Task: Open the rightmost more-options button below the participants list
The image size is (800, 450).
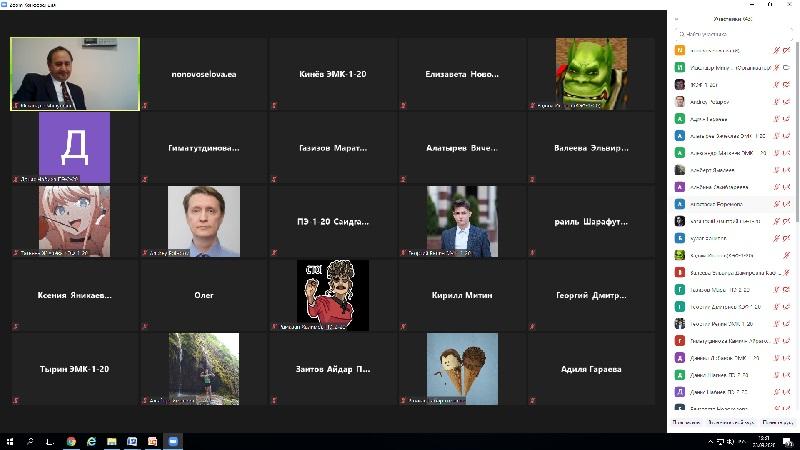Action: tap(778, 422)
